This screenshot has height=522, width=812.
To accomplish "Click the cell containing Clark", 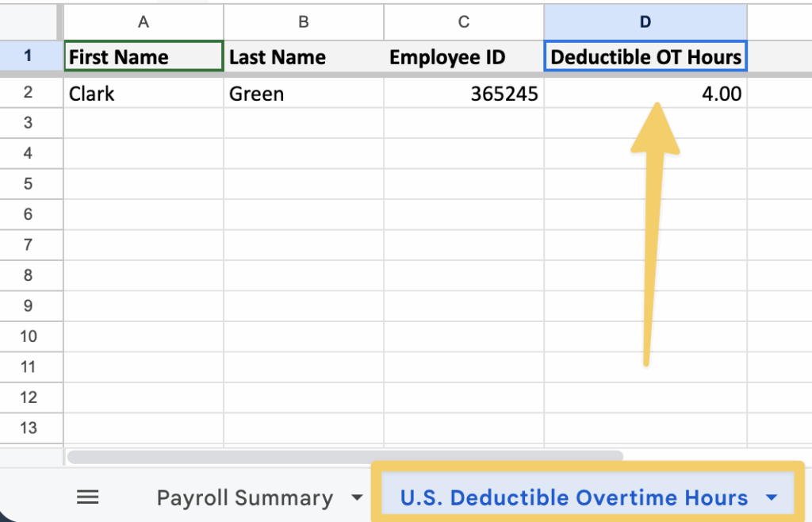I will [144, 94].
